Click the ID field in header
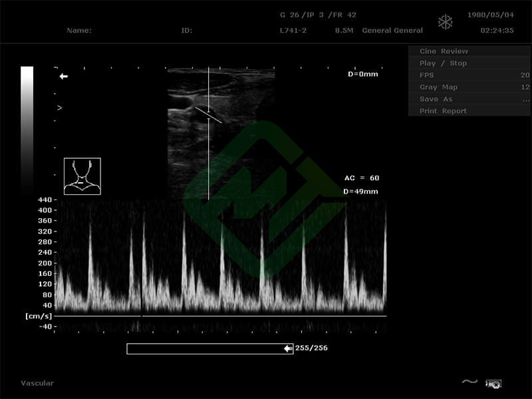The height and width of the screenshot is (399, 532). [x=187, y=31]
